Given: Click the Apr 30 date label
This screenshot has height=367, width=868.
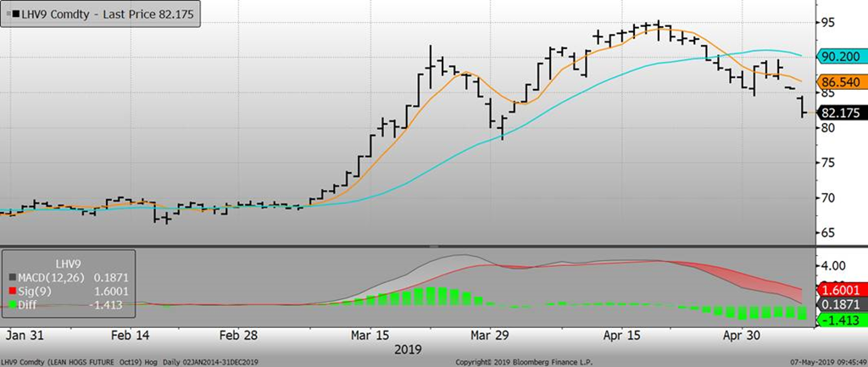Looking at the screenshot, I should pyautogui.click(x=740, y=335).
